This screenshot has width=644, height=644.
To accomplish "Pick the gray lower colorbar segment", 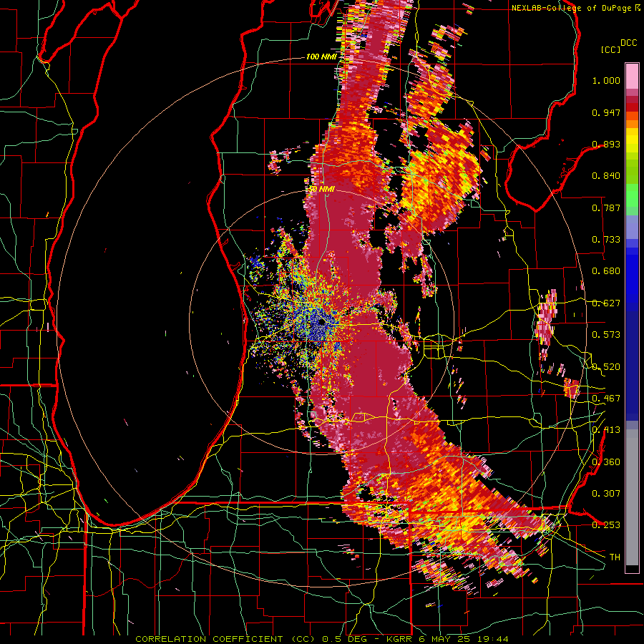I will coord(632,497).
